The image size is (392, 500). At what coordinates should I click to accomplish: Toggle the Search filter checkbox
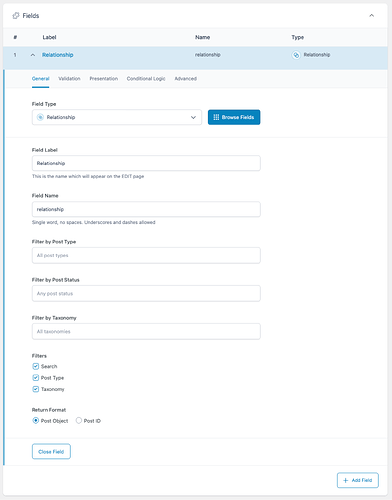point(36,366)
